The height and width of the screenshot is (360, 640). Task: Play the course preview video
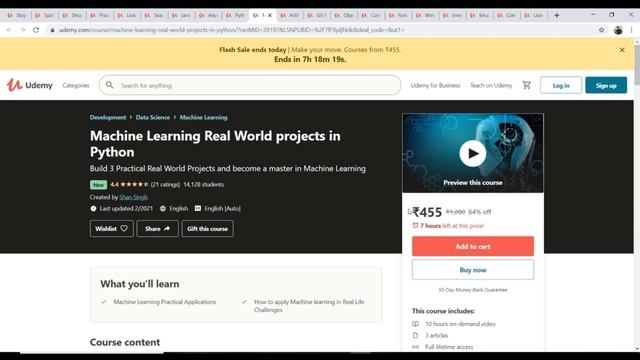coord(473,153)
